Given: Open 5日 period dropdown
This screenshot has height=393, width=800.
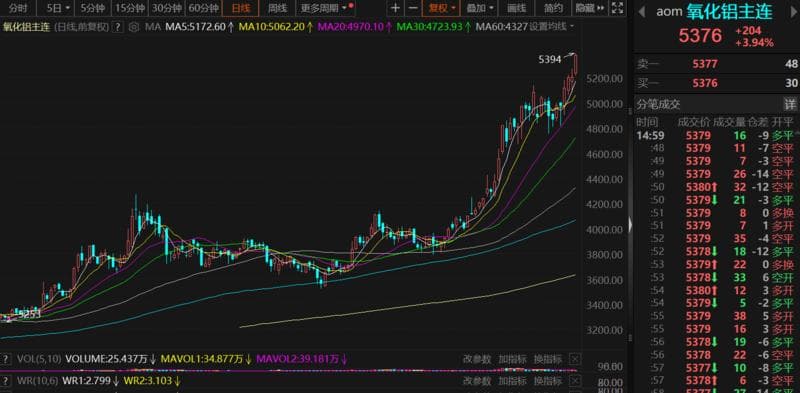Looking at the screenshot, I should pyautogui.click(x=58, y=8).
